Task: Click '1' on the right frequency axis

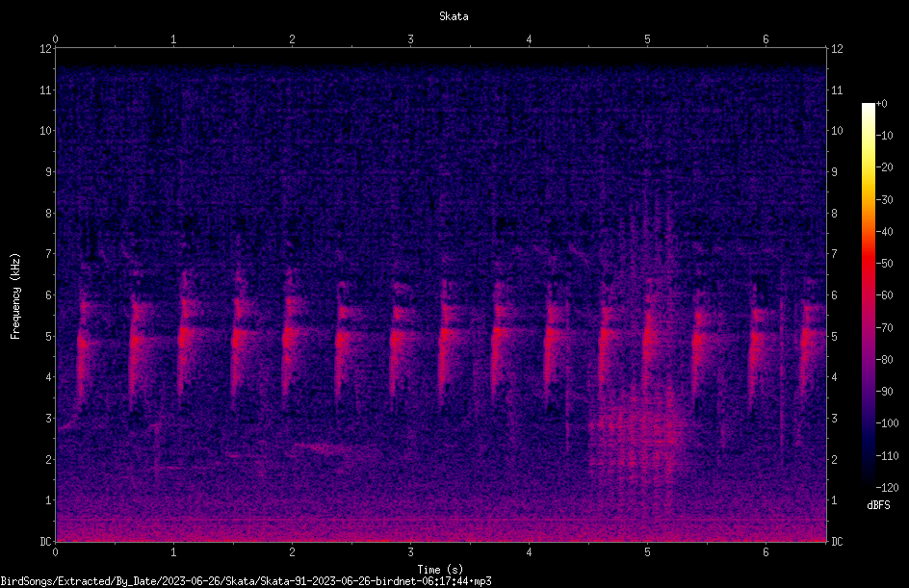Action: click(834, 500)
